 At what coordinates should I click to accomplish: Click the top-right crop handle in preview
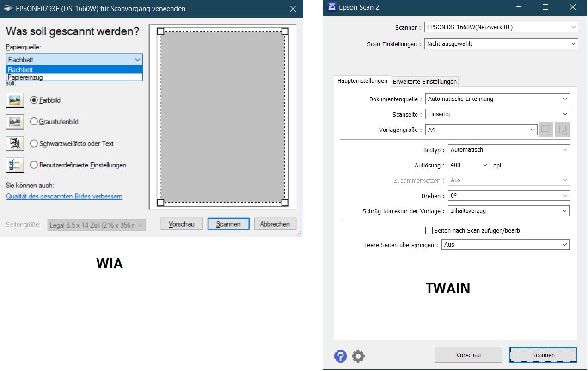click(x=285, y=31)
